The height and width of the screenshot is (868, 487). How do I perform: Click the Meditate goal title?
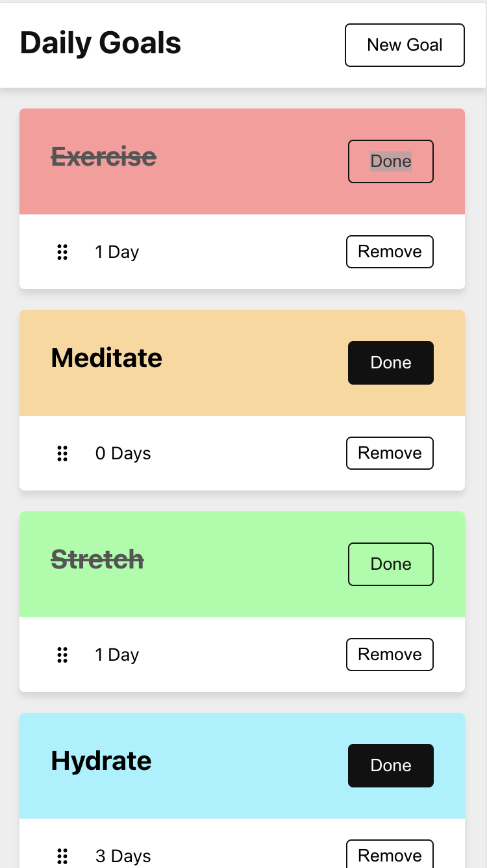point(106,358)
